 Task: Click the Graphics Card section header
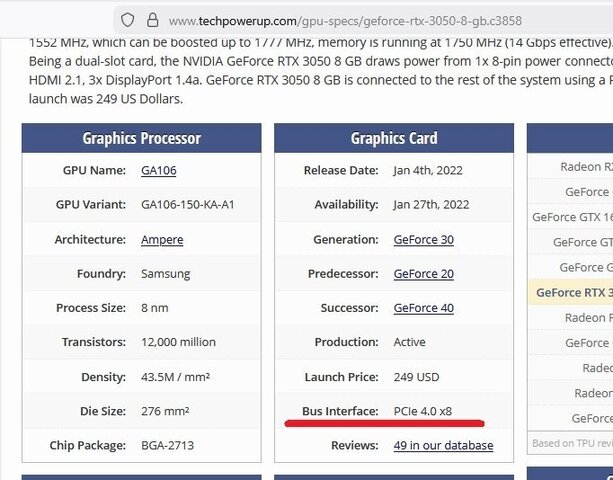pyautogui.click(x=393, y=139)
